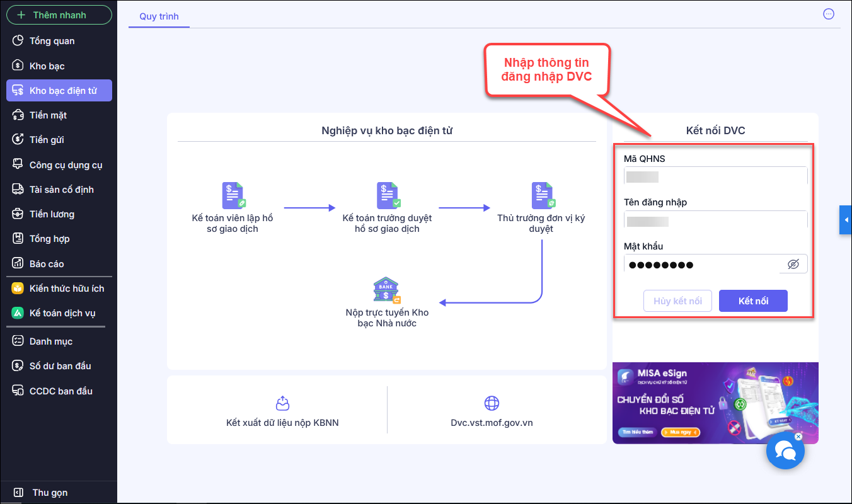Open the three-dot more options icon

pos(829,14)
